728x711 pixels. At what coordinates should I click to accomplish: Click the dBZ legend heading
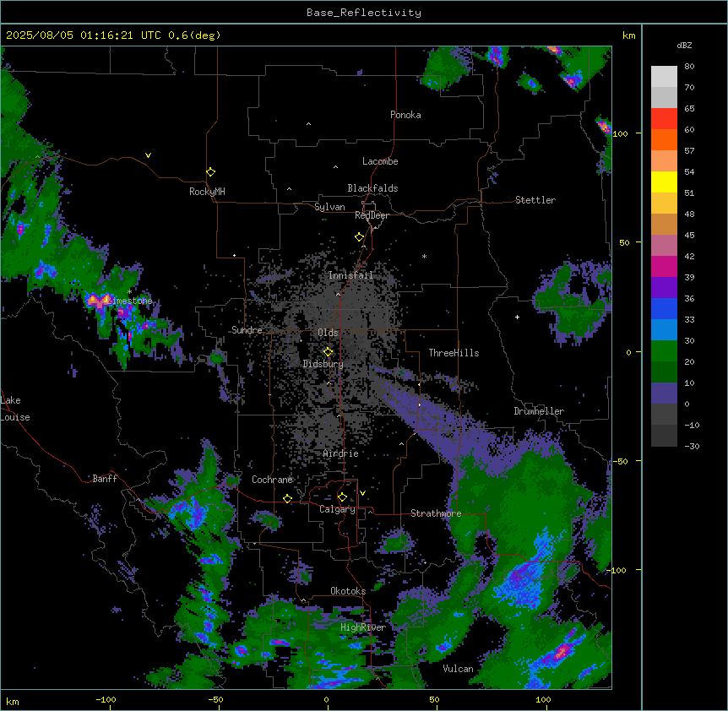pyautogui.click(x=684, y=46)
